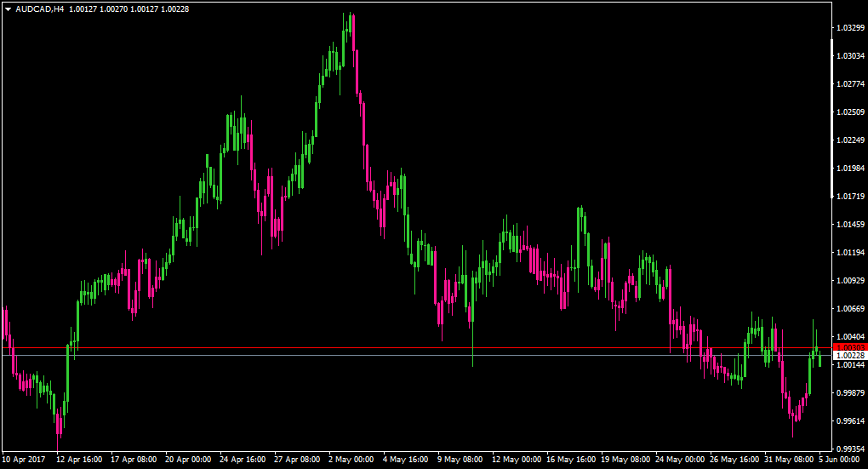Click the current price label 1.00228
Viewport: 868px width, 469px height.
(850, 356)
